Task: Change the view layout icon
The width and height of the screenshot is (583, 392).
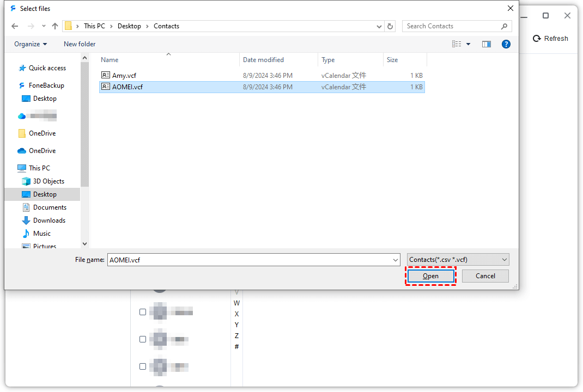Action: [457, 44]
